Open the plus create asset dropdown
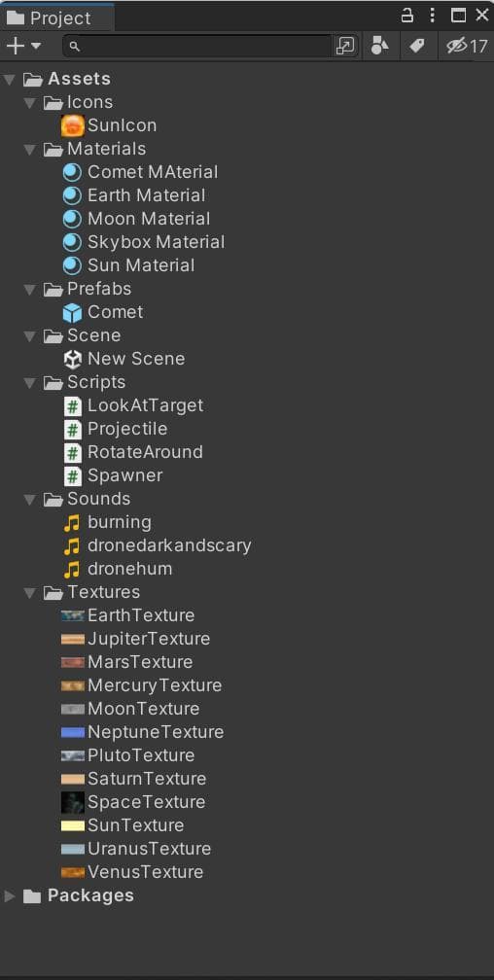Viewport: 494px width, 980px height. (x=23, y=46)
